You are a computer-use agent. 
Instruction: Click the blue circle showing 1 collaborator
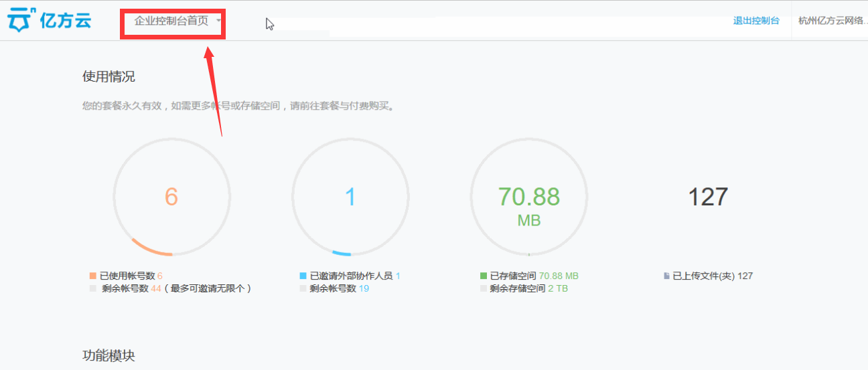pyautogui.click(x=350, y=197)
